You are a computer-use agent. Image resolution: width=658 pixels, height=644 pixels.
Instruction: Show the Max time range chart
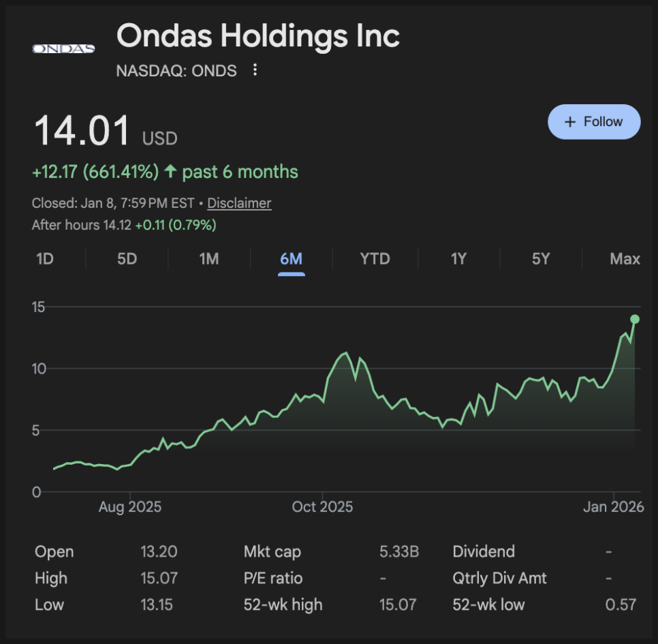tap(625, 259)
